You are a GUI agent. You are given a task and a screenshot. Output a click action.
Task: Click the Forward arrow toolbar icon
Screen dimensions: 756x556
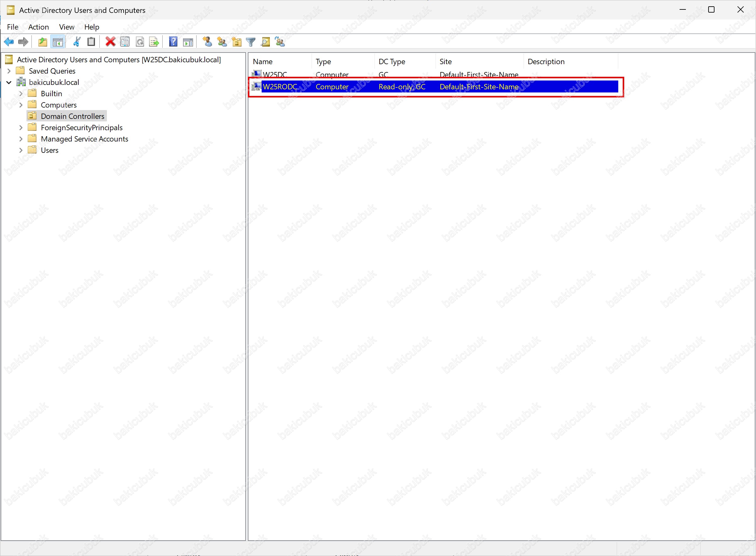click(x=23, y=42)
